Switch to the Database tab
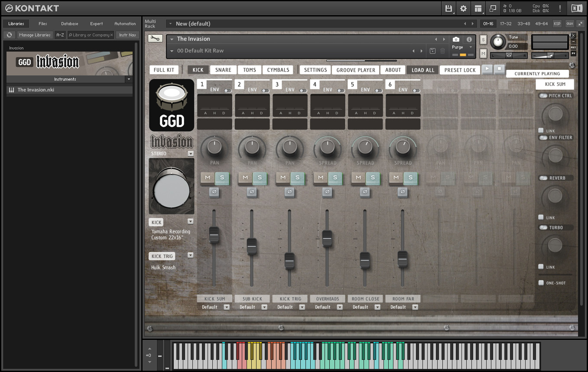This screenshot has width=588, height=372. (x=69, y=23)
